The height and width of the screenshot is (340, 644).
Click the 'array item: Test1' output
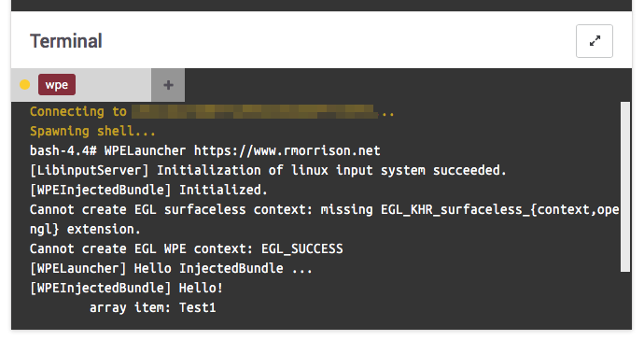(x=152, y=307)
